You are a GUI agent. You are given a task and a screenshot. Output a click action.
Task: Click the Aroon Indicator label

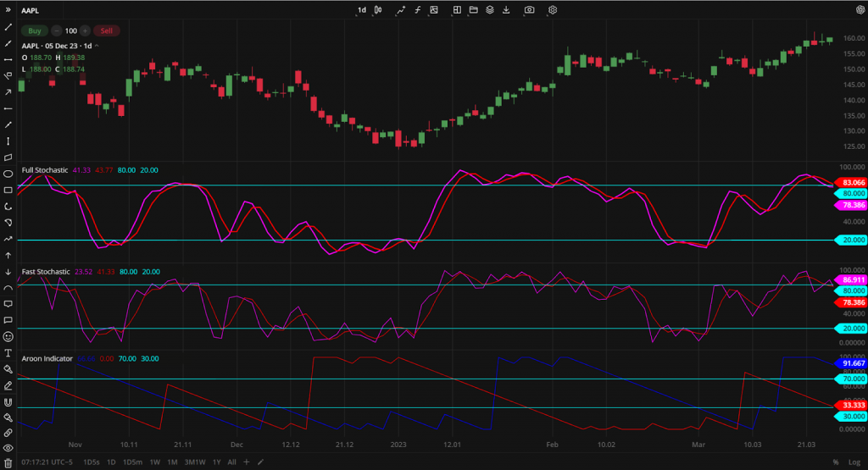point(47,359)
